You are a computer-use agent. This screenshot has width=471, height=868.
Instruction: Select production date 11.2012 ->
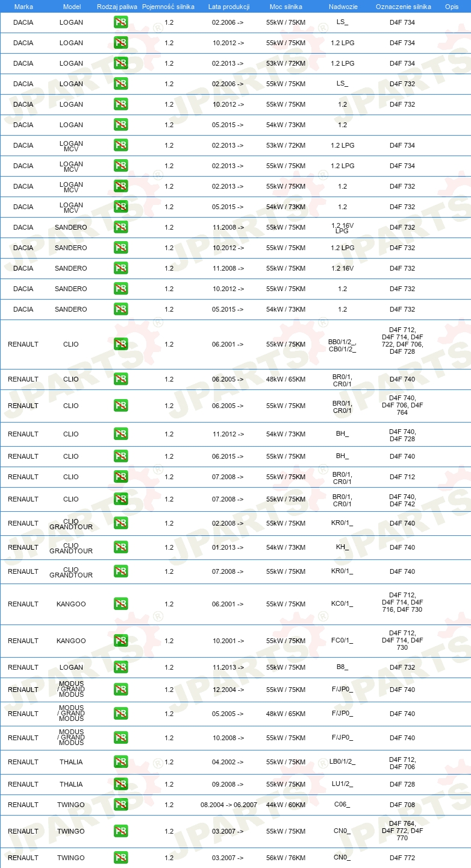[228, 434]
